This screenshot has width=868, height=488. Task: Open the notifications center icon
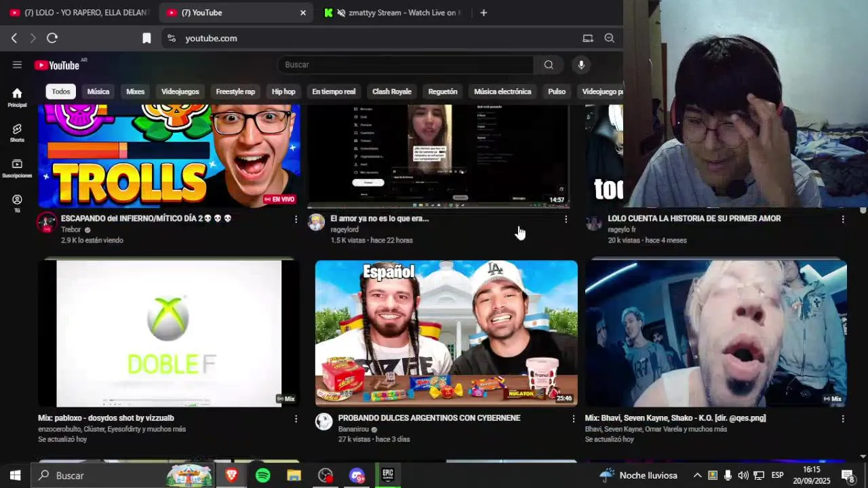coord(848,475)
